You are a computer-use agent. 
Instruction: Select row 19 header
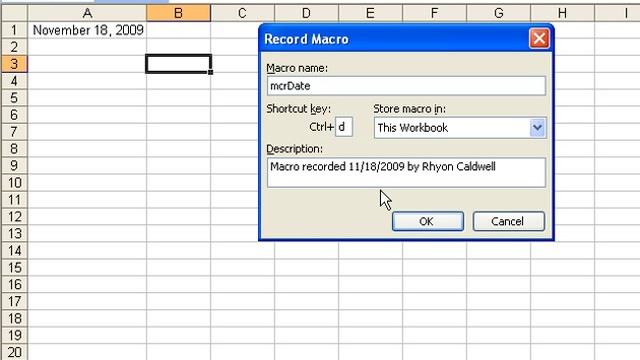pos(14,335)
